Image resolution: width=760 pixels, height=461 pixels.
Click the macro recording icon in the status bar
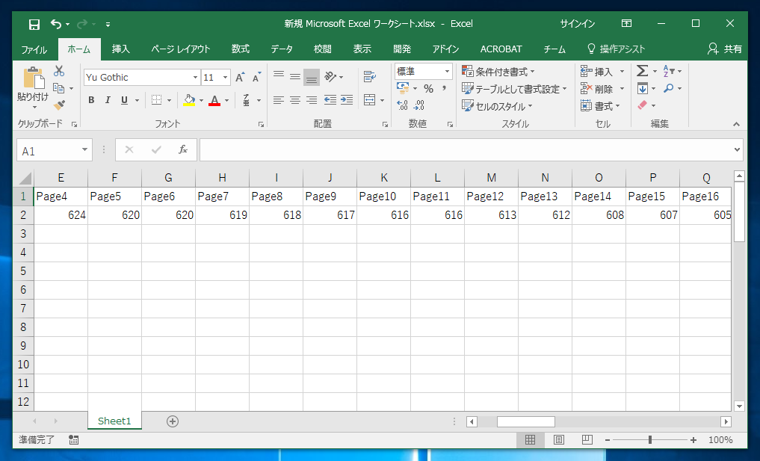74,440
